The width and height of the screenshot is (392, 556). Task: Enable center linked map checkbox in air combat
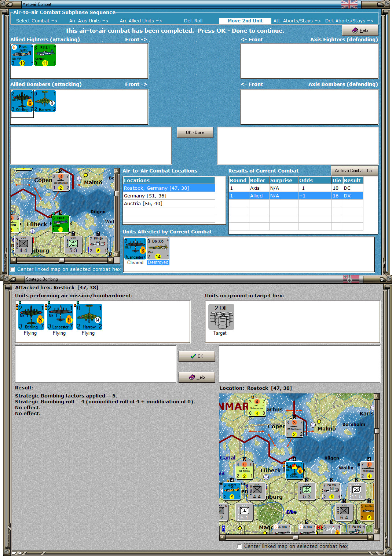point(13,269)
